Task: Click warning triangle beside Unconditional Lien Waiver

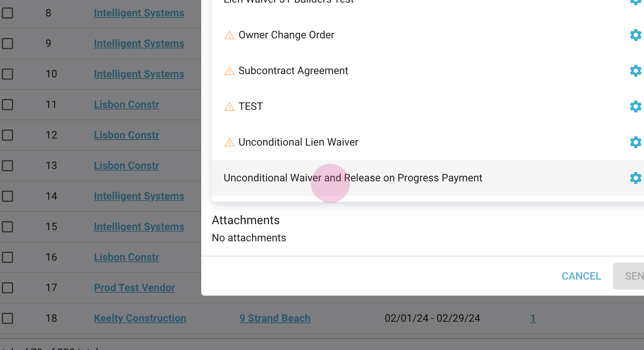Action: 230,143
